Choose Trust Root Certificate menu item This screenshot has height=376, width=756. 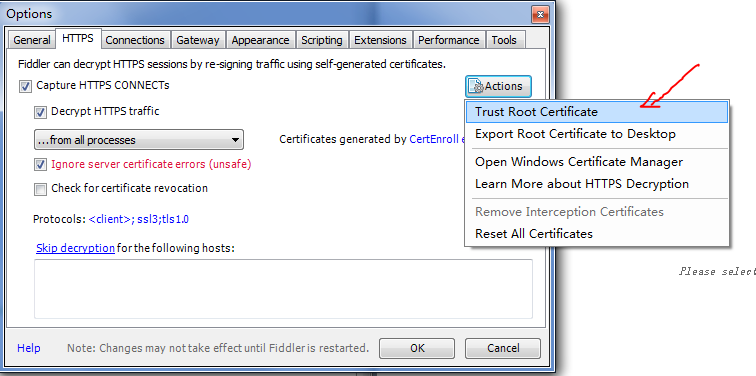click(x=597, y=112)
